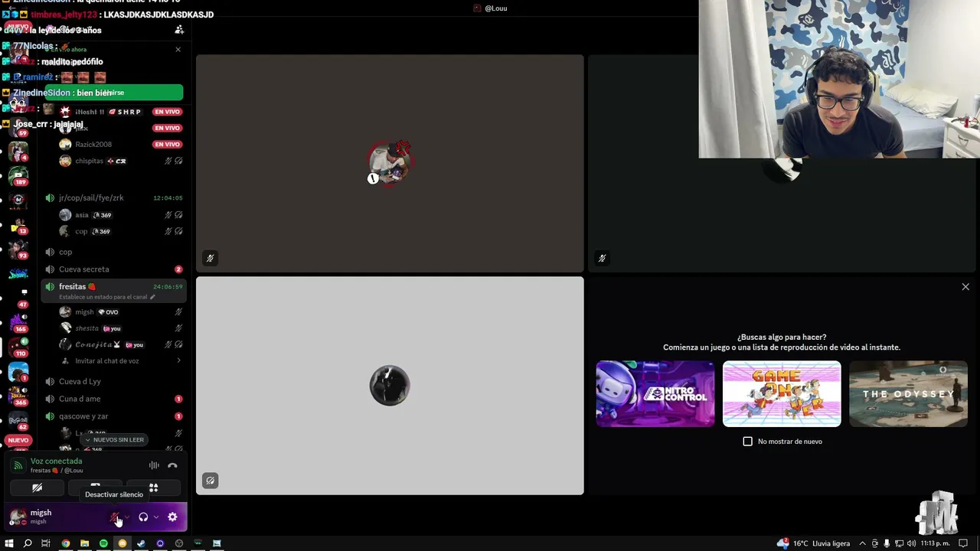Launch the Game On activity card

coord(782,394)
